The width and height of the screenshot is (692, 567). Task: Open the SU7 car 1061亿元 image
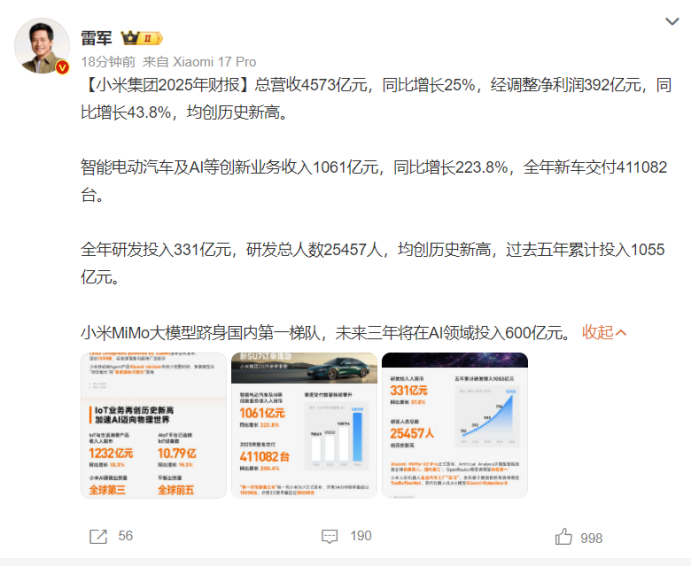pos(304,425)
